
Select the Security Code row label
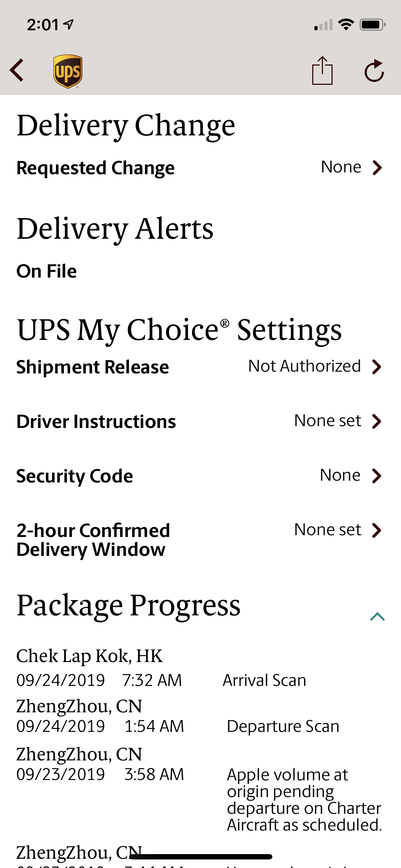click(x=74, y=476)
